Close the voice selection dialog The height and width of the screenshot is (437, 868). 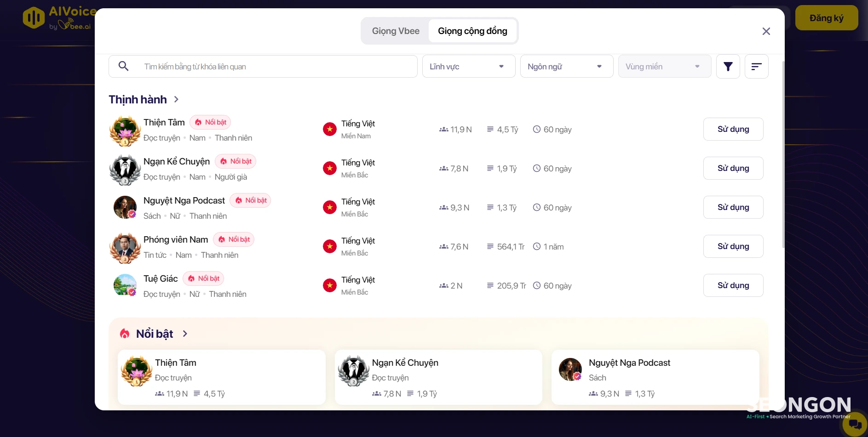(x=766, y=31)
